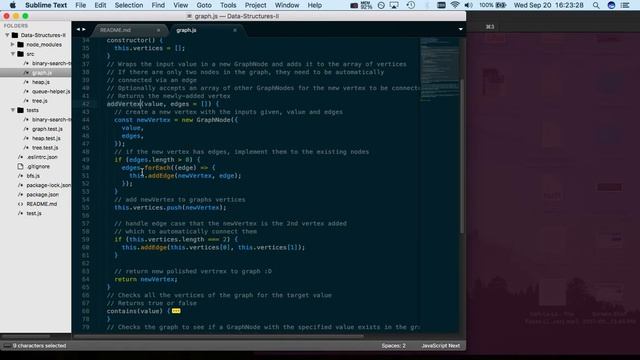
Task: Close the graph.js tab
Action: point(235,30)
